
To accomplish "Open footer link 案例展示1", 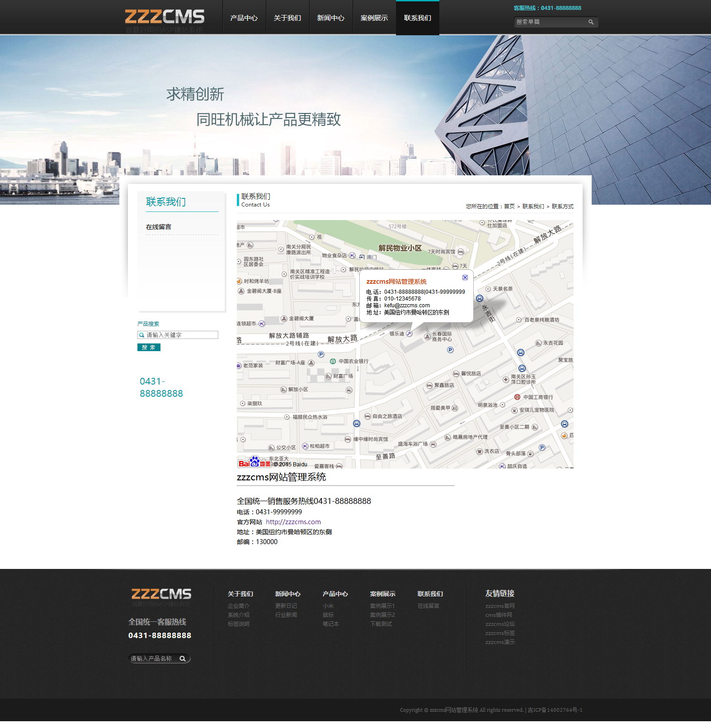I will tap(382, 606).
